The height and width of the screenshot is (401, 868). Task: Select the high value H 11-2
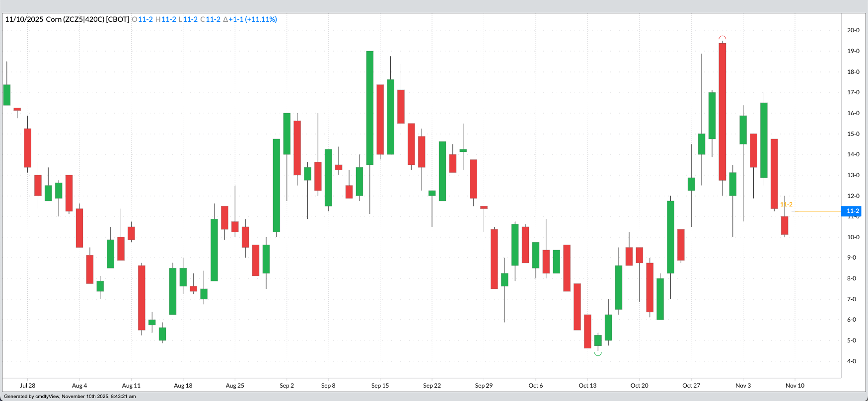tap(166, 19)
